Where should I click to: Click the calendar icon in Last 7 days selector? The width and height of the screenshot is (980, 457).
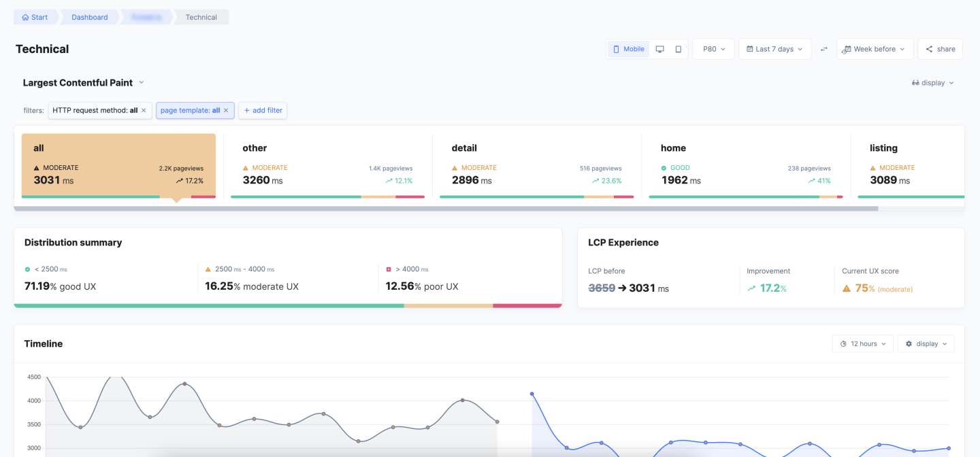[x=749, y=48]
